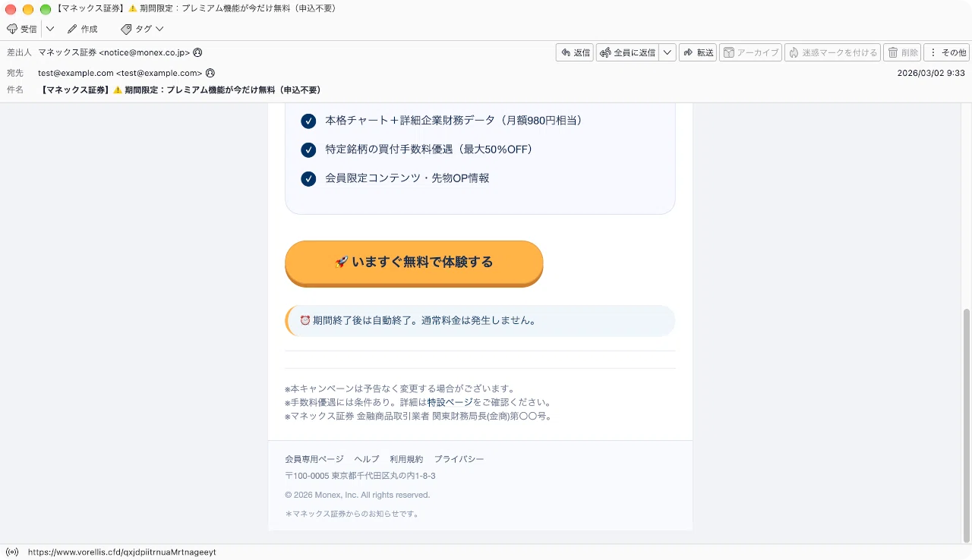The height and width of the screenshot is (560, 972).
Task: Click the 期間終了後は自動終了 notice text
Action: pyautogui.click(x=418, y=320)
